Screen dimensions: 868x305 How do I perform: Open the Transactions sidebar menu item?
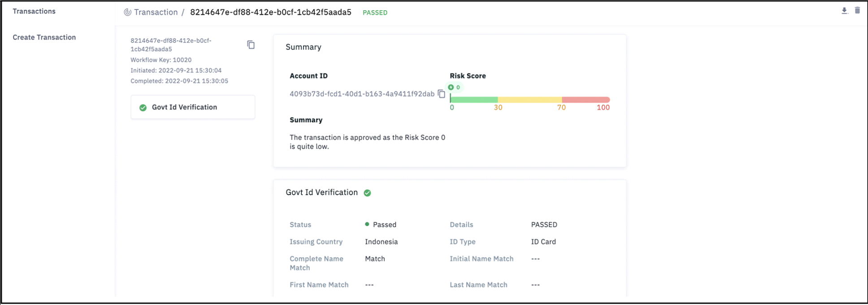click(34, 11)
